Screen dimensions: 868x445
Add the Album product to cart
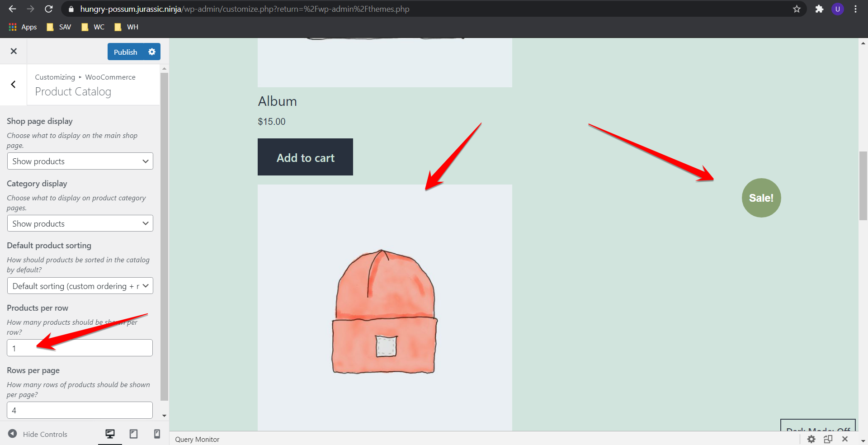(x=305, y=157)
